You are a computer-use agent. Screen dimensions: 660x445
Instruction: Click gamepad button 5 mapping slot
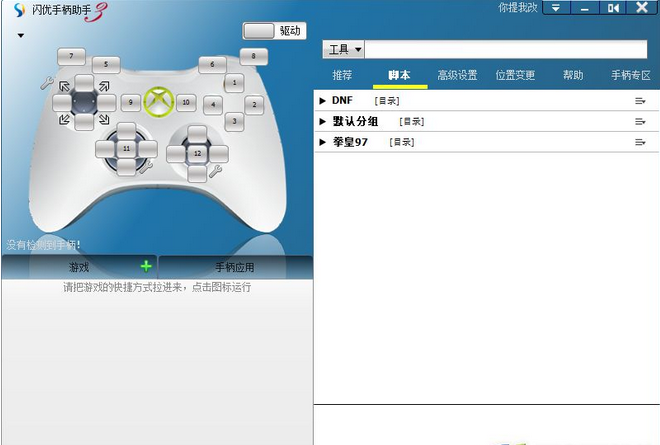106,65
